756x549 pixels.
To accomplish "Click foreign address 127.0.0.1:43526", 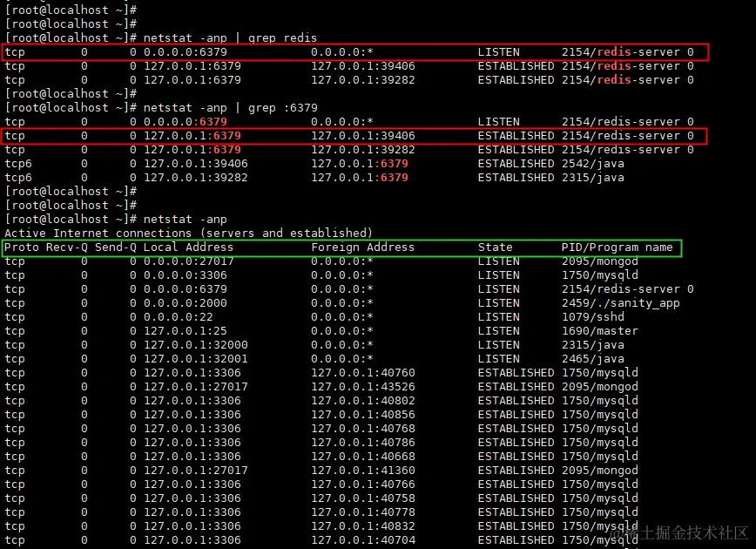I will (362, 387).
